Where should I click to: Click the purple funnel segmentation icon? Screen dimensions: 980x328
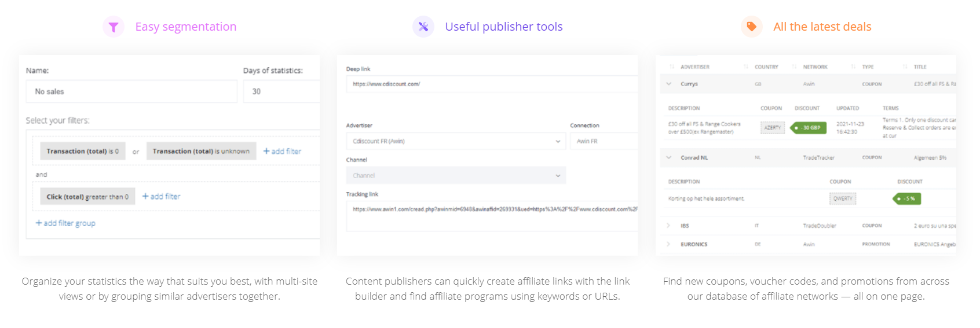114,27
